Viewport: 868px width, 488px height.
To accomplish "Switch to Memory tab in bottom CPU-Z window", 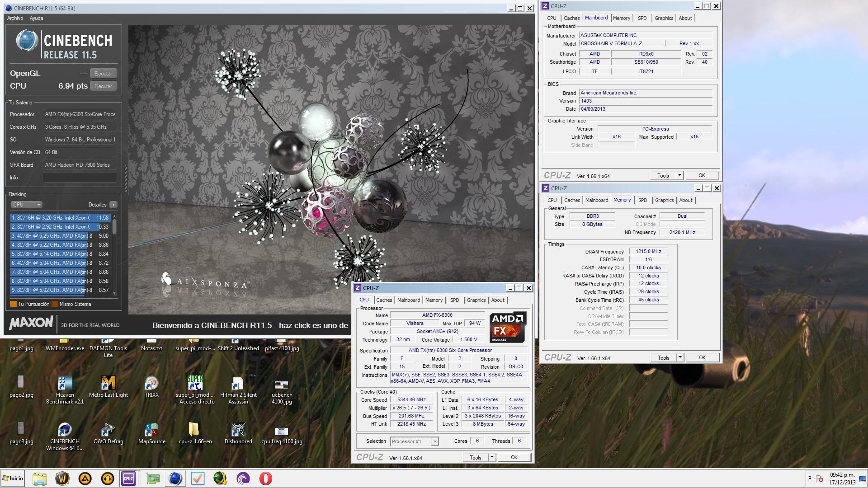I will pyautogui.click(x=434, y=300).
